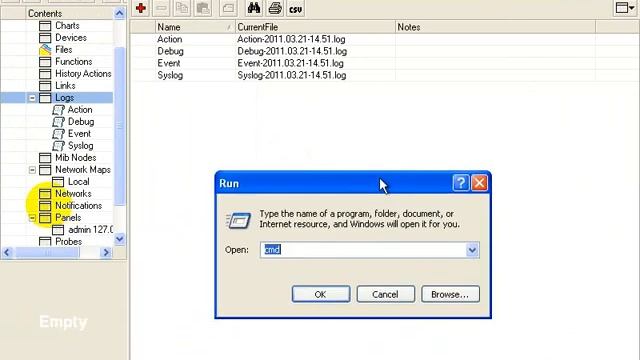Click the Open input field in Run dialog

point(363,250)
